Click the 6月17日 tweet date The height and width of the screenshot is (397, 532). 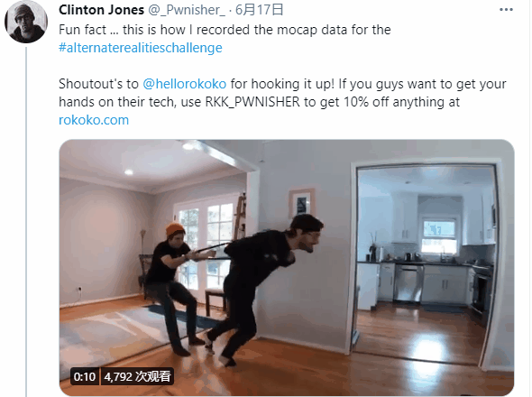[259, 10]
